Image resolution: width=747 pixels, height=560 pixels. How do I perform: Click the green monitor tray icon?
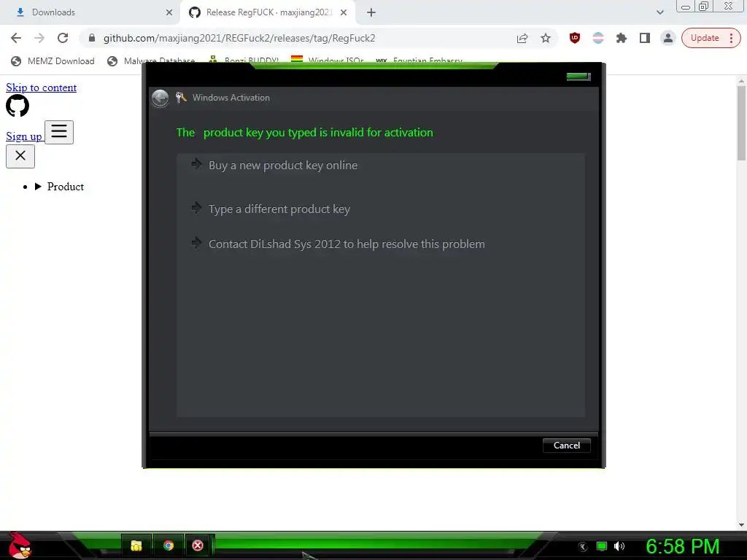click(x=602, y=546)
